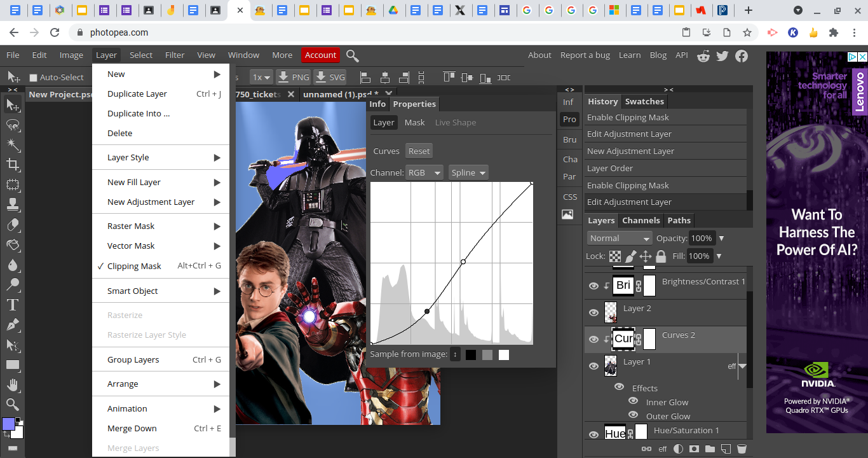The image size is (868, 458).
Task: Open the Report a bug link
Action: [x=585, y=55]
